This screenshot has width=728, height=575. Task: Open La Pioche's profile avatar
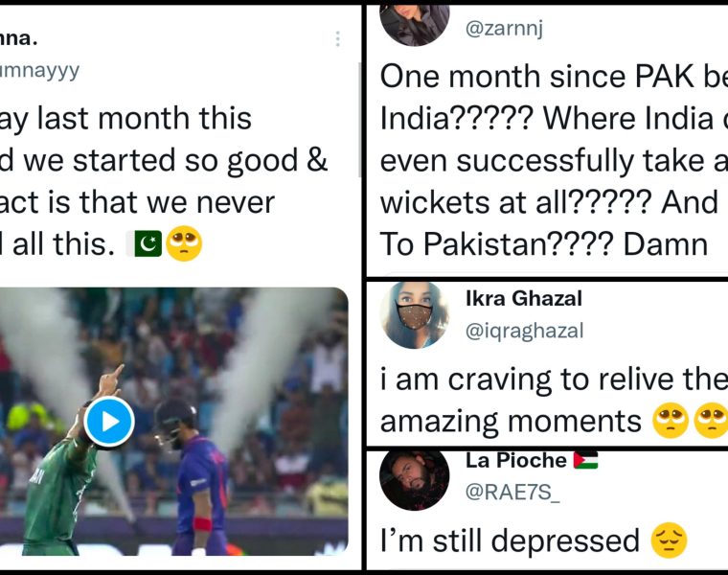coord(414,477)
